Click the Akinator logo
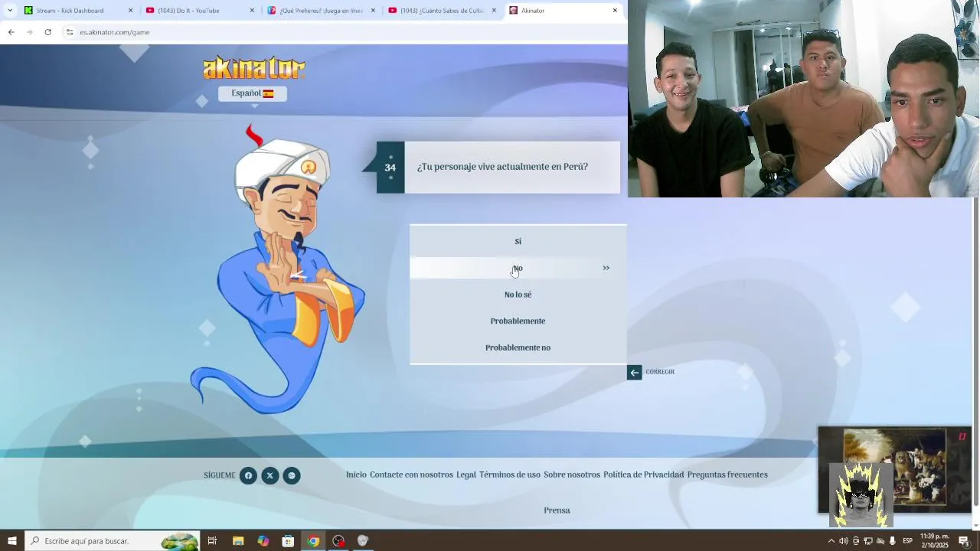The width and height of the screenshot is (980, 551). [x=253, y=67]
